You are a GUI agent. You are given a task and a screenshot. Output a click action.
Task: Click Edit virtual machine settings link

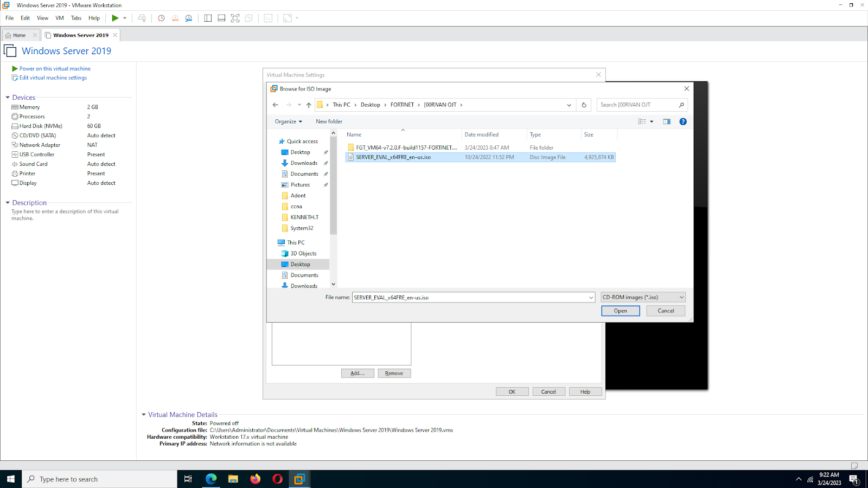point(53,78)
